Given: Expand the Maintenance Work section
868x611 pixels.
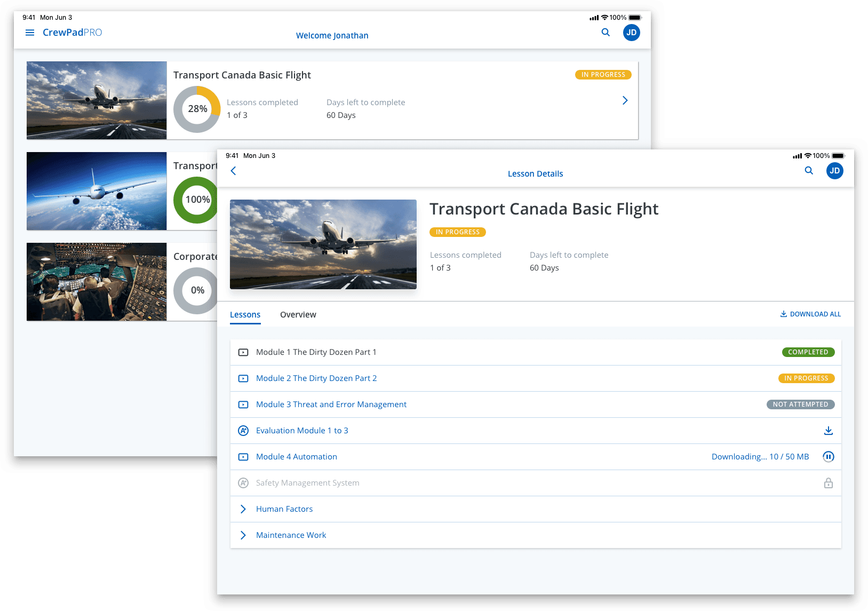Looking at the screenshot, I should pos(243,535).
